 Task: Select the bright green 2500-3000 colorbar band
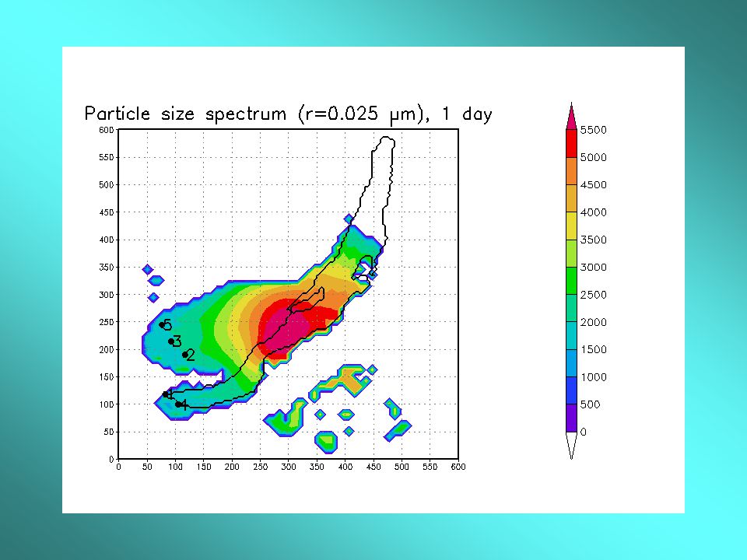point(571,281)
